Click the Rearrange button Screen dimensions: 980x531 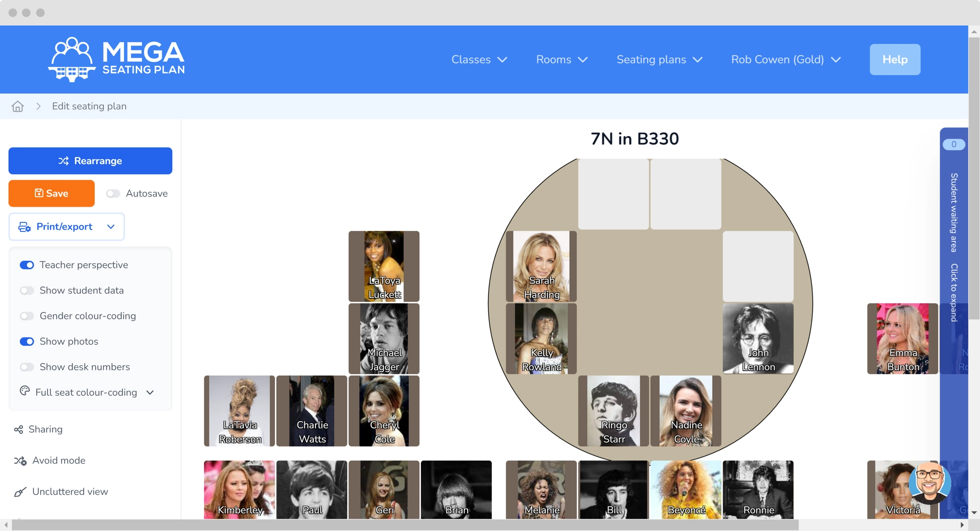90,161
